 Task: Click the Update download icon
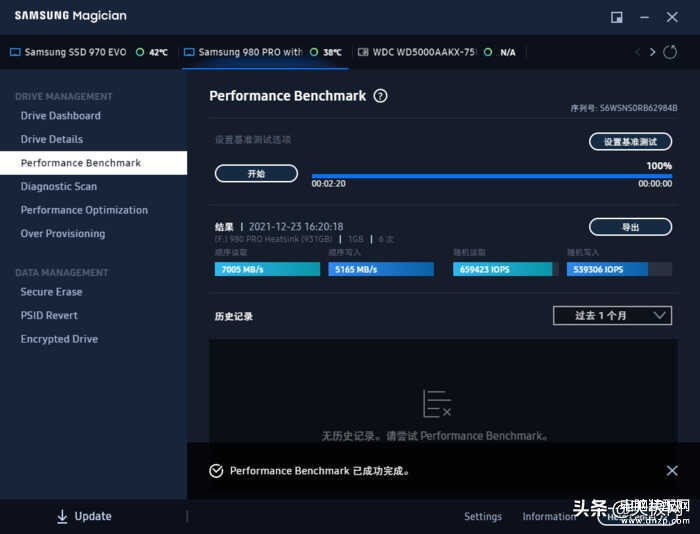pyautogui.click(x=62, y=517)
